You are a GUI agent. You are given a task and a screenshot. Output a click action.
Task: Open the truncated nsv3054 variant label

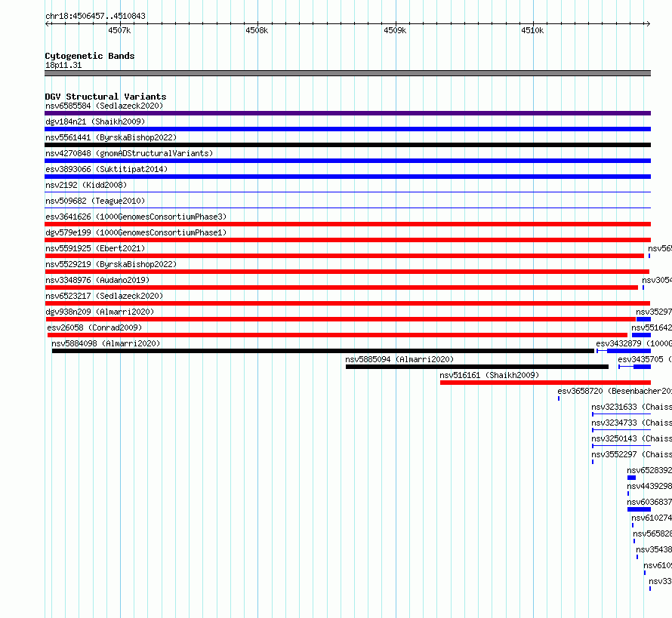click(657, 280)
